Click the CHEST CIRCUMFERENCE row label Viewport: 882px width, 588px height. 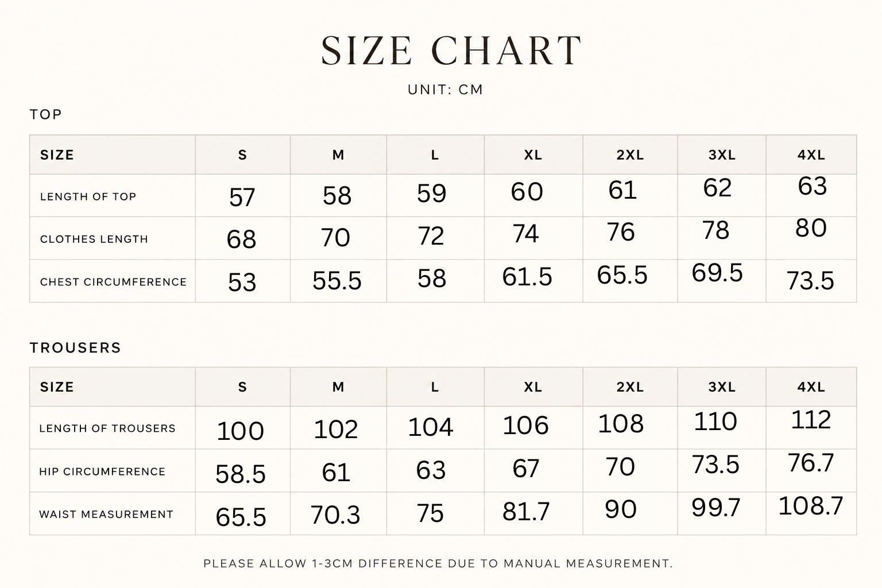(113, 282)
